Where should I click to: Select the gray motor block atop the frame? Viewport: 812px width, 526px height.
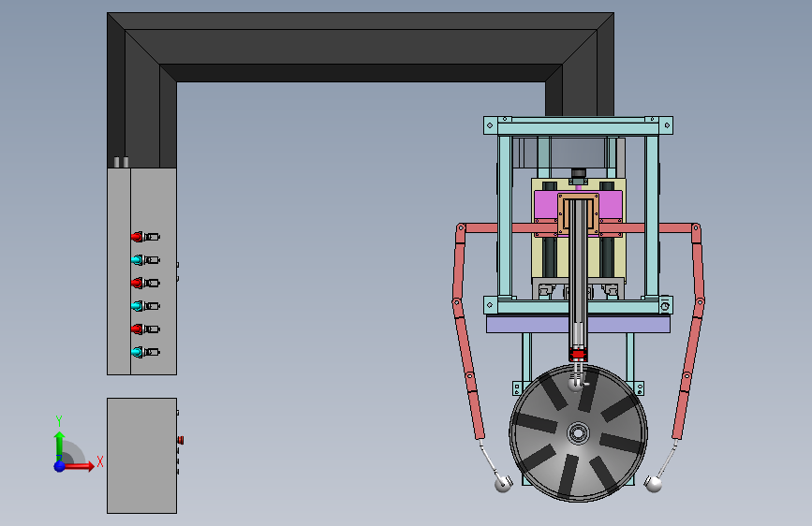click(x=579, y=153)
